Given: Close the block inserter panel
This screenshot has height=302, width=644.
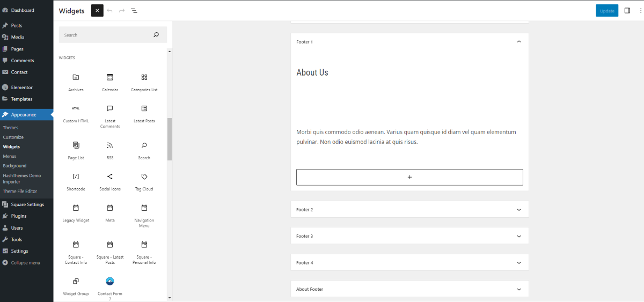Looking at the screenshot, I should click(97, 11).
